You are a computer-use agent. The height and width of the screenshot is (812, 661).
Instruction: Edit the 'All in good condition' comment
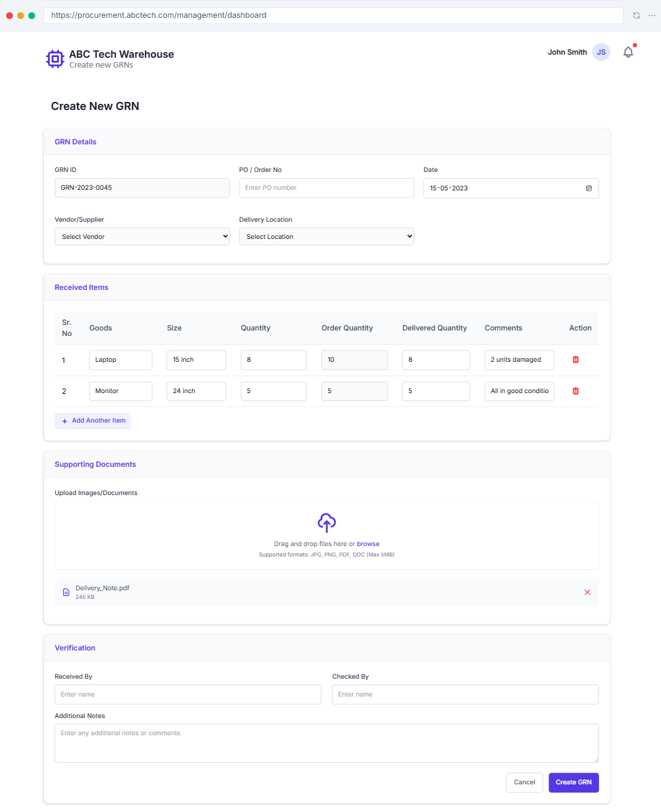[520, 391]
